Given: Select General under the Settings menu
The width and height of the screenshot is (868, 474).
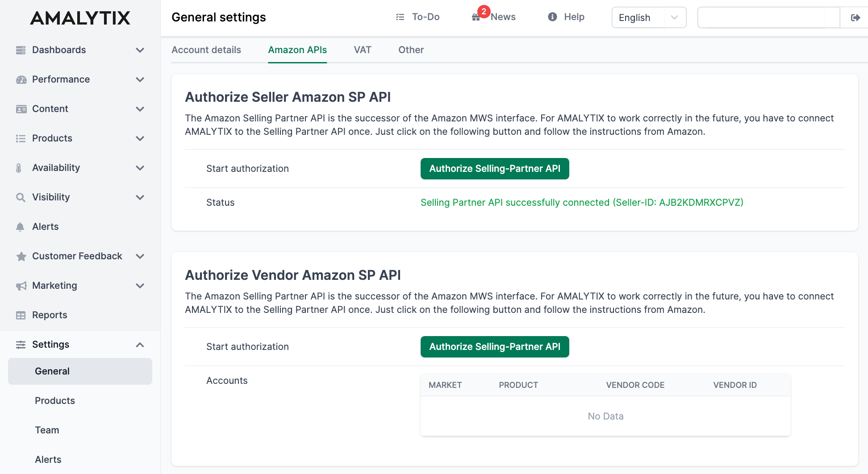Looking at the screenshot, I should pyautogui.click(x=52, y=371).
